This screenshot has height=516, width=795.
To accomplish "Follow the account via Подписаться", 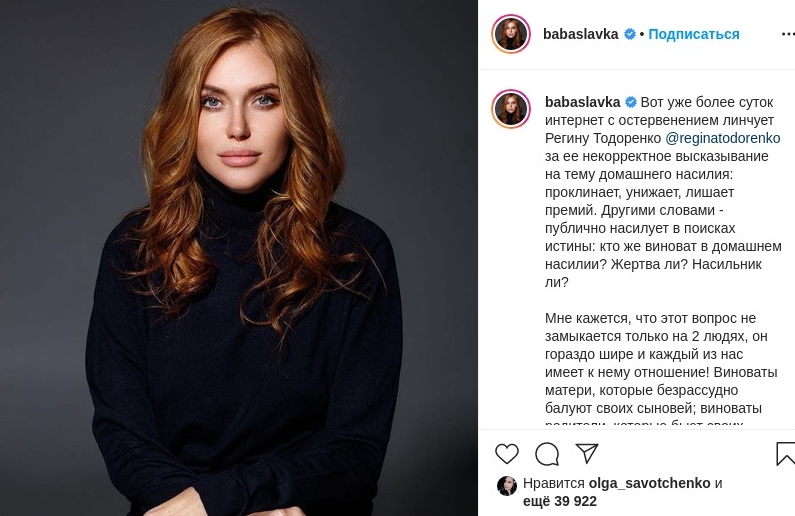I will click(694, 34).
